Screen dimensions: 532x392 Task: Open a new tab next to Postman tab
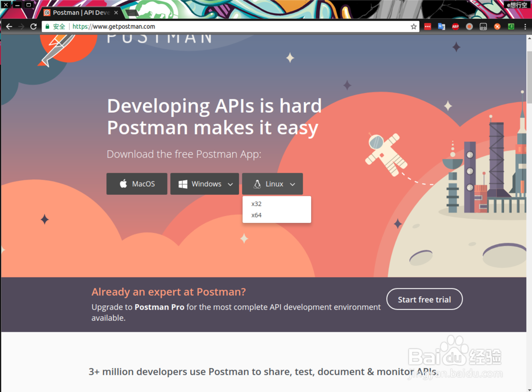point(132,13)
